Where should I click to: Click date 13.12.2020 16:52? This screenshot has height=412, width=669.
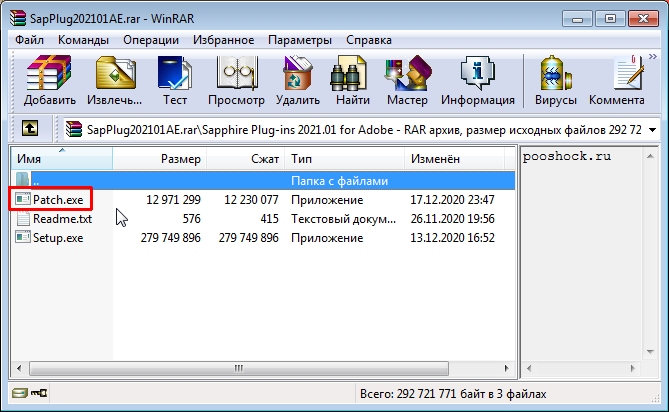pyautogui.click(x=452, y=238)
